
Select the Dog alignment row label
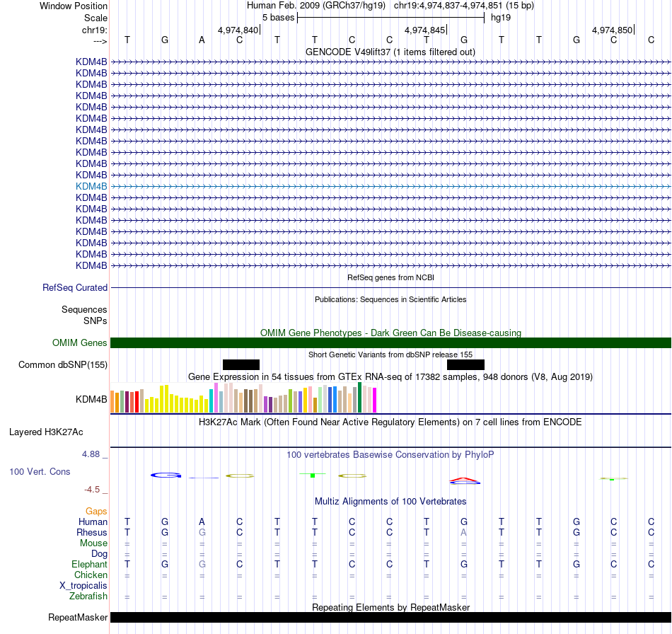[x=99, y=554]
